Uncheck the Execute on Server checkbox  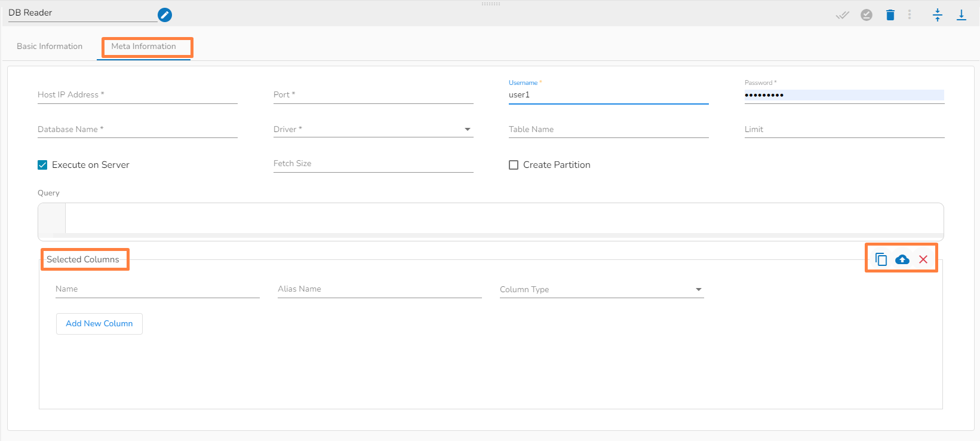[42, 165]
